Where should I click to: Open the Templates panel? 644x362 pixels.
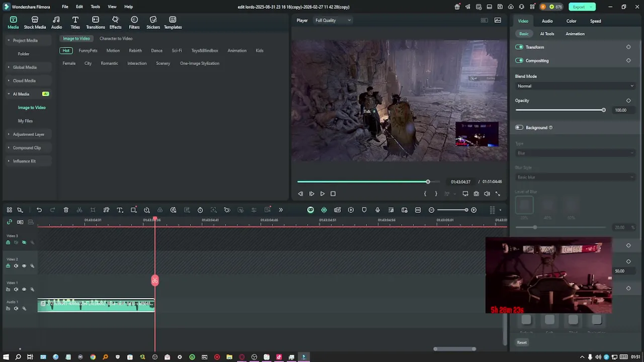click(173, 23)
